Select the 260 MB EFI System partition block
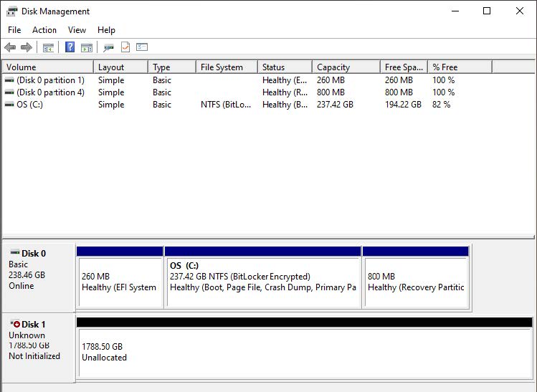Screen dimensions: 537x392 [x=119, y=282]
